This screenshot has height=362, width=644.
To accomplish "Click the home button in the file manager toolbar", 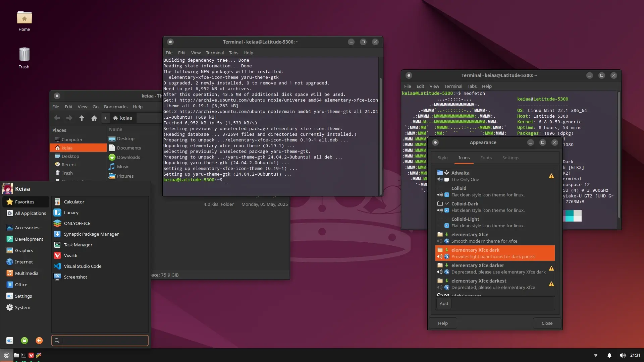I will pos(94,118).
